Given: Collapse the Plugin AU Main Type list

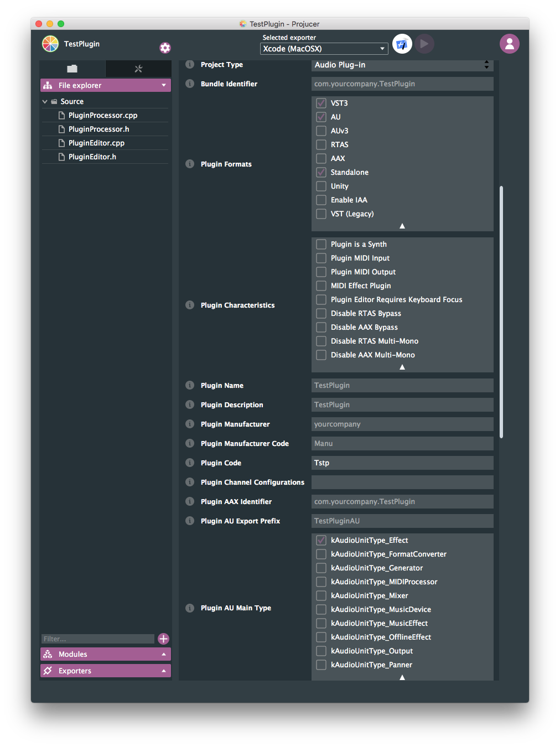Looking at the screenshot, I should click(x=402, y=677).
